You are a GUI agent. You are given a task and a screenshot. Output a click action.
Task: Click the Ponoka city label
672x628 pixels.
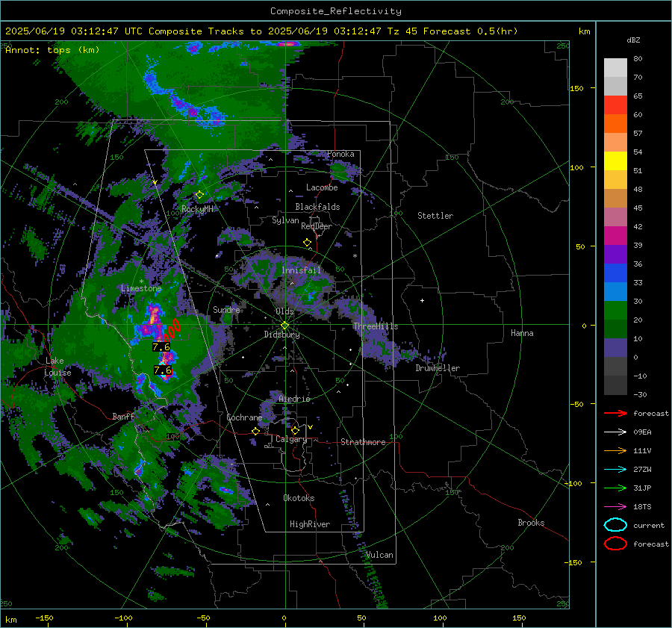(x=340, y=154)
